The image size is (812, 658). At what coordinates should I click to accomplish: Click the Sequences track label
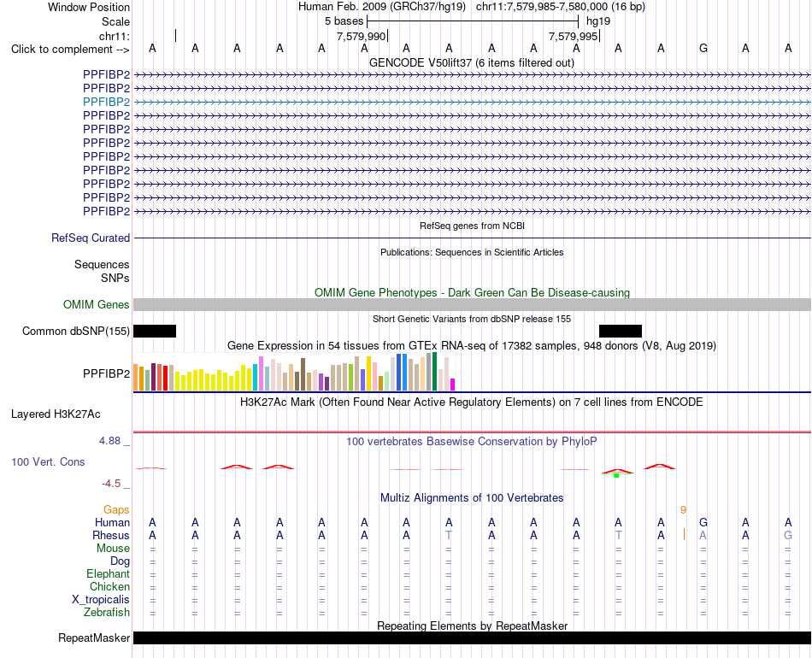pos(102,265)
